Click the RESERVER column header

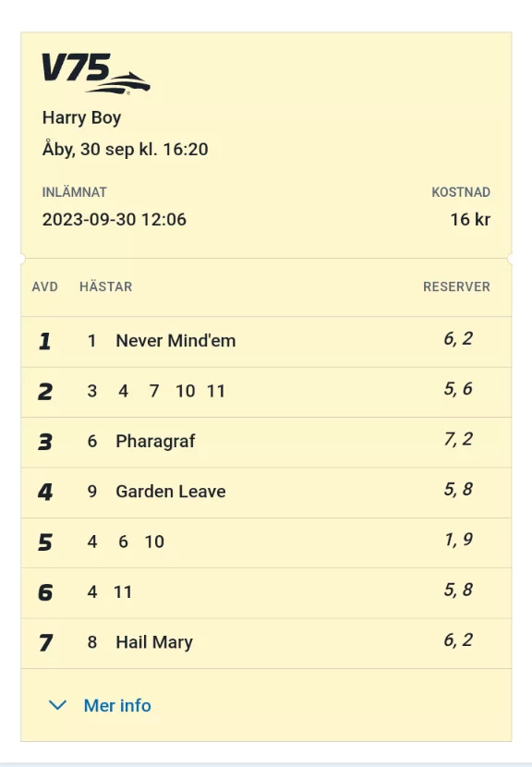coord(456,286)
